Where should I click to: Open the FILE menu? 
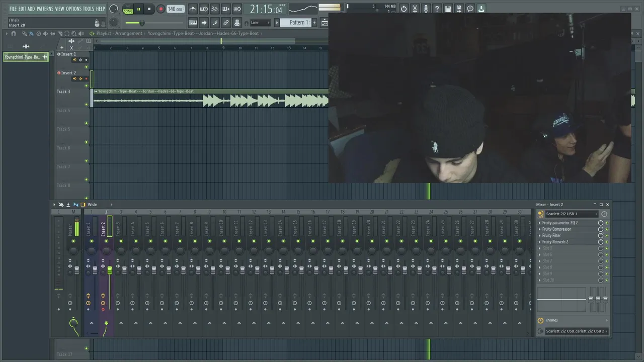pos(13,9)
